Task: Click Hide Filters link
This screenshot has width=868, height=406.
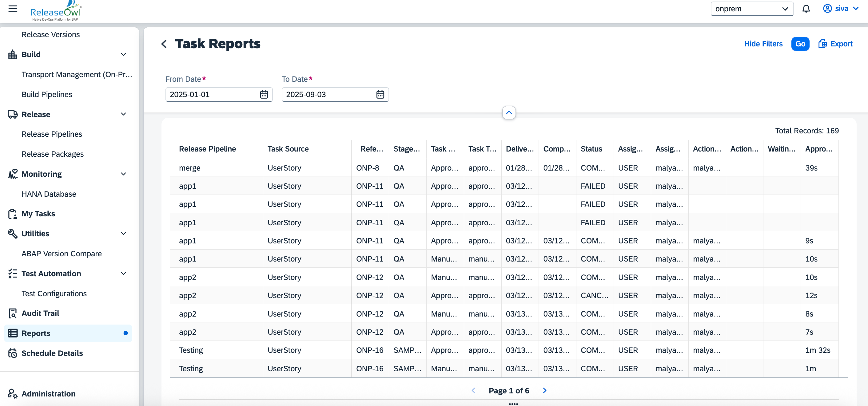Action: (x=763, y=44)
